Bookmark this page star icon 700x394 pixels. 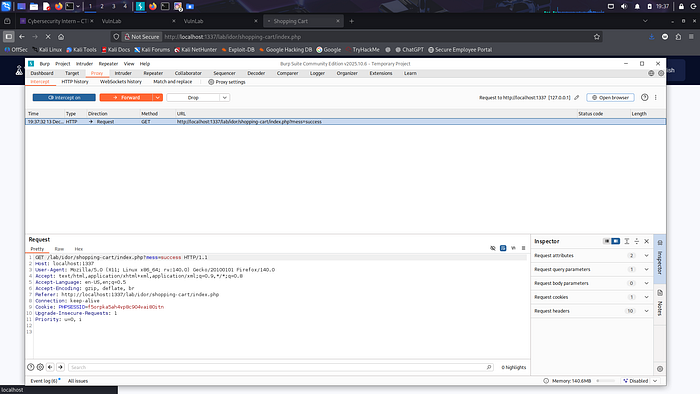tap(597, 37)
